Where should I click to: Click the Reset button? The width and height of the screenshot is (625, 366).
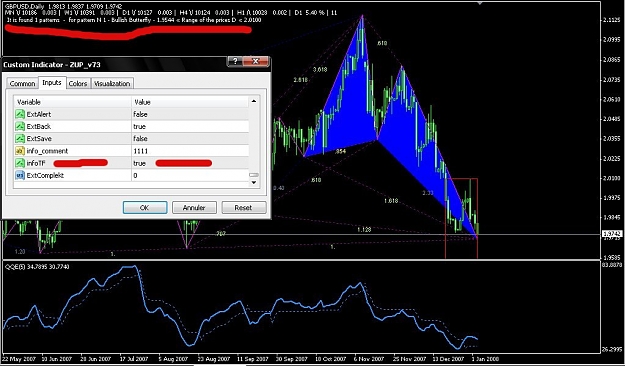click(x=244, y=207)
